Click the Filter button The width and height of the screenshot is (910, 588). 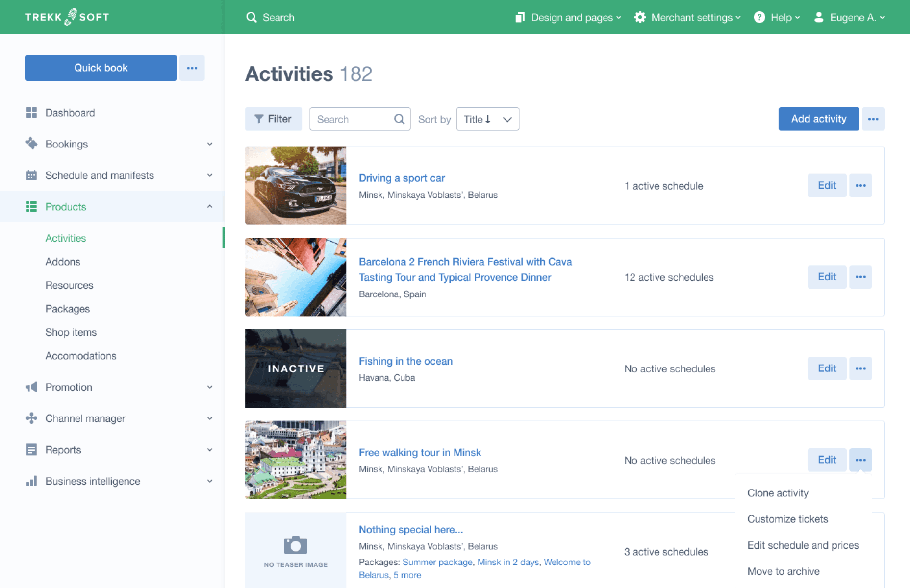(x=274, y=119)
